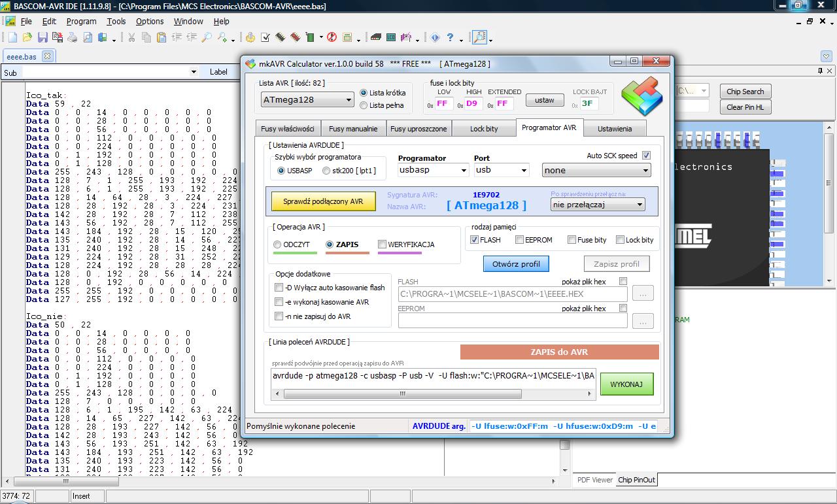Switch to the Fusy manualnie tab

pos(353,129)
